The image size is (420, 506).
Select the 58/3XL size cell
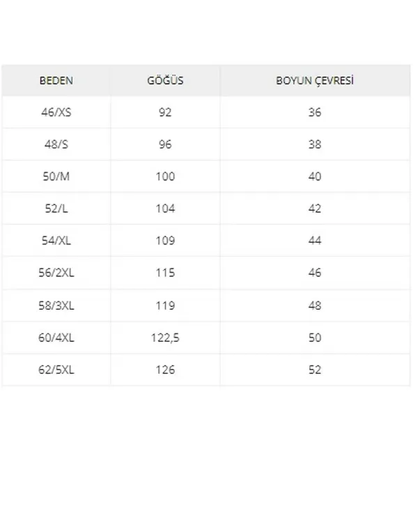(x=56, y=306)
